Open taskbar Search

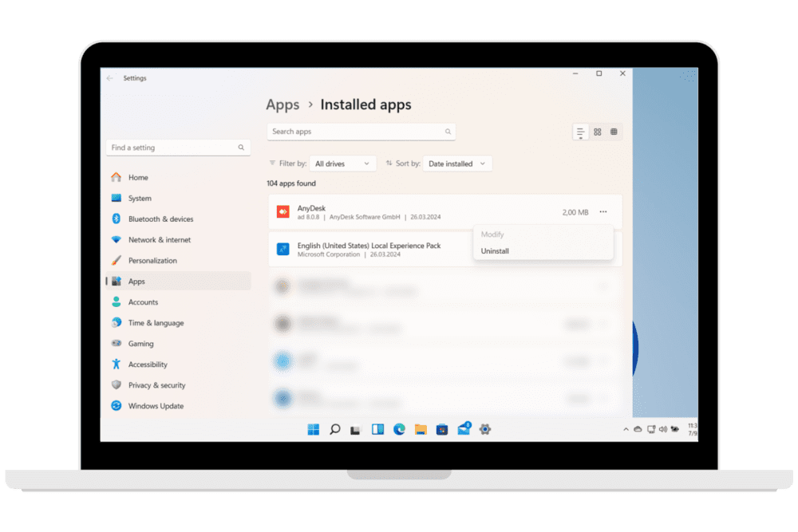click(x=335, y=430)
